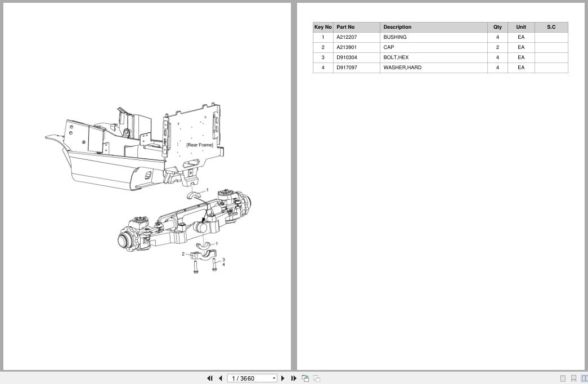Click the Part No column header
The width and height of the screenshot is (588, 384).
tap(356, 27)
